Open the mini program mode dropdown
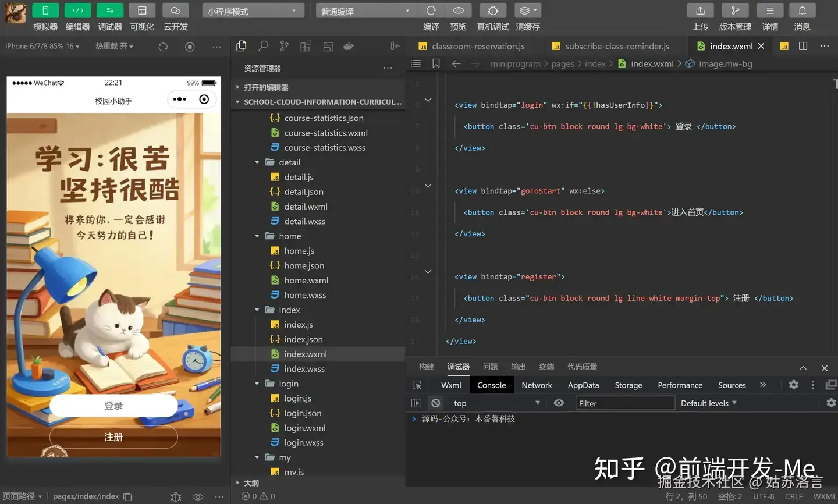The width and height of the screenshot is (838, 504). pyautogui.click(x=254, y=11)
